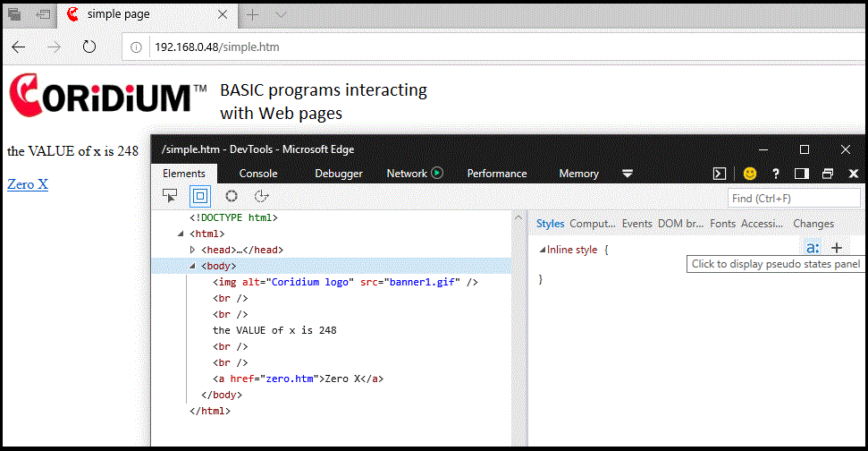Start Network profiling play button
868x451 pixels.
[x=437, y=173]
